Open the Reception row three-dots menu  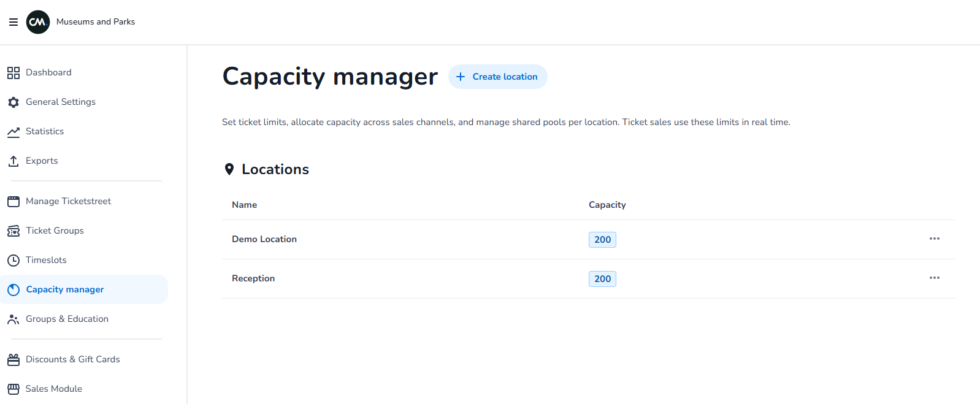(935, 278)
